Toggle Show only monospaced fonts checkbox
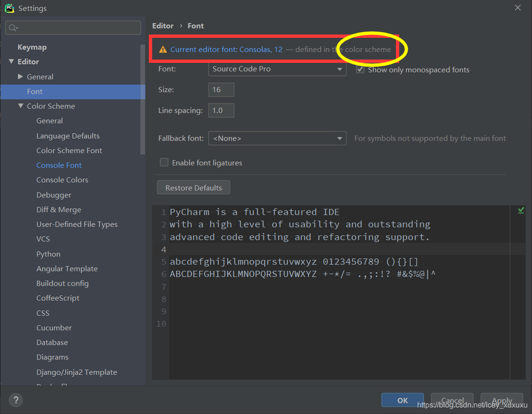The height and width of the screenshot is (414, 532). point(360,69)
